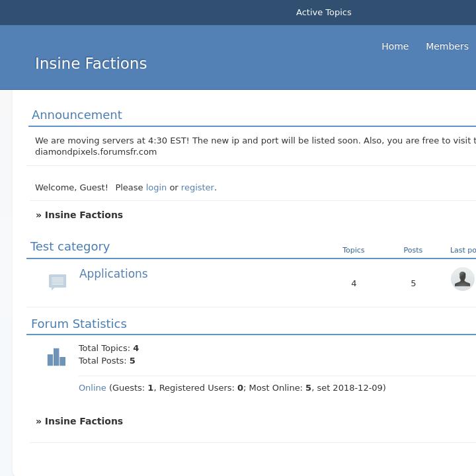Click the Topics column header
Screen dimensions: 476x476
[x=353, y=250]
